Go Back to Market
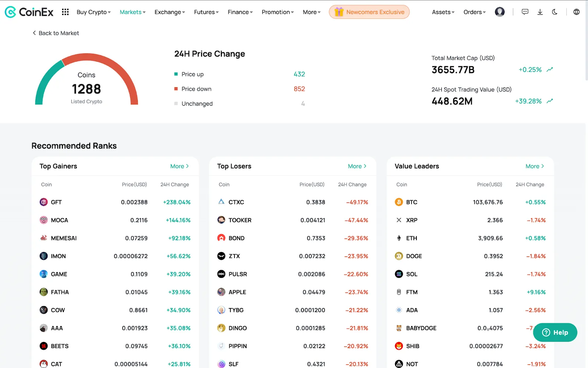The image size is (588, 368). pos(56,33)
